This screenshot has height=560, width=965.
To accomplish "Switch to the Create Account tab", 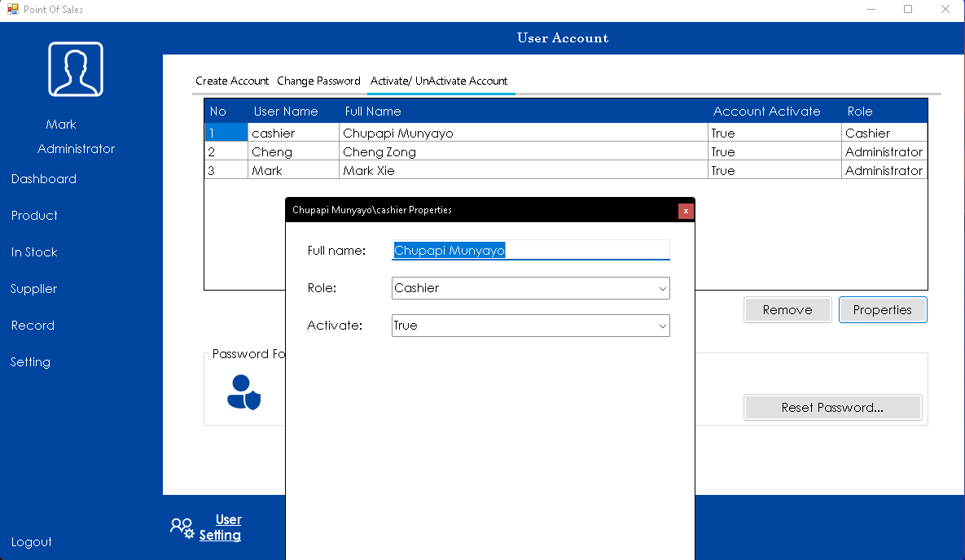I will (x=232, y=81).
